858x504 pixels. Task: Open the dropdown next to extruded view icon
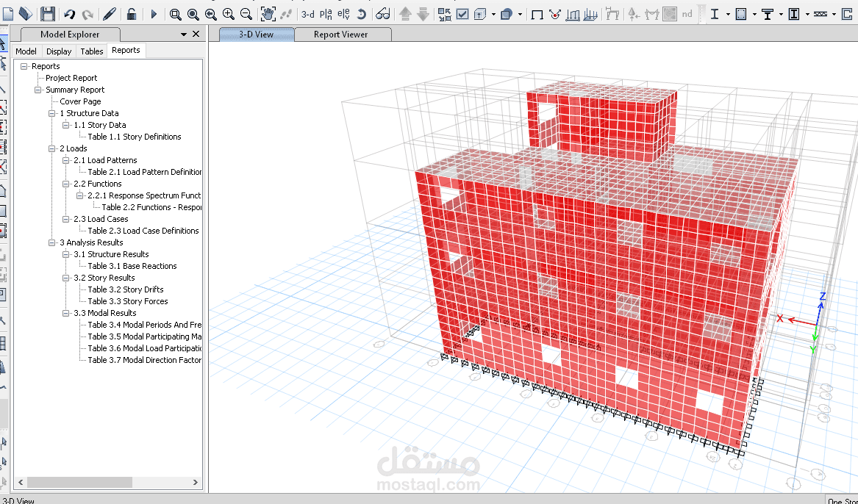click(493, 15)
